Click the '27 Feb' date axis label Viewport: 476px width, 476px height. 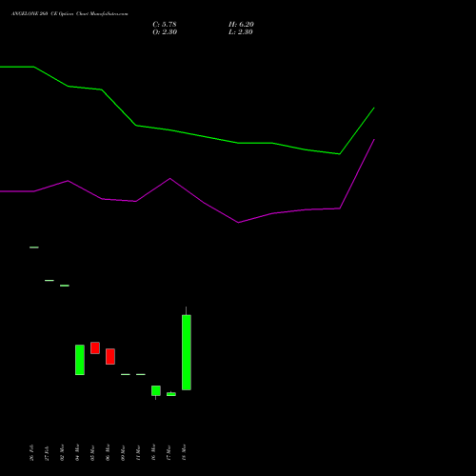pyautogui.click(x=47, y=452)
